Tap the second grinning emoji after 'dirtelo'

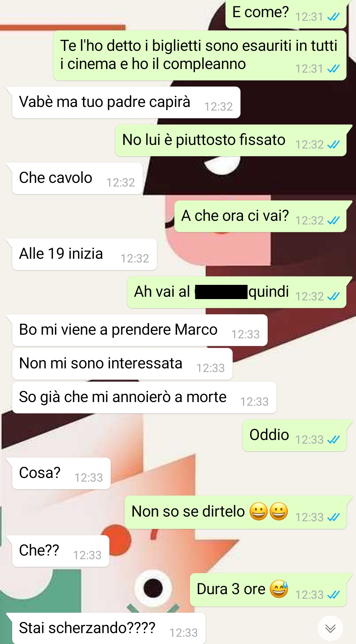click(279, 511)
